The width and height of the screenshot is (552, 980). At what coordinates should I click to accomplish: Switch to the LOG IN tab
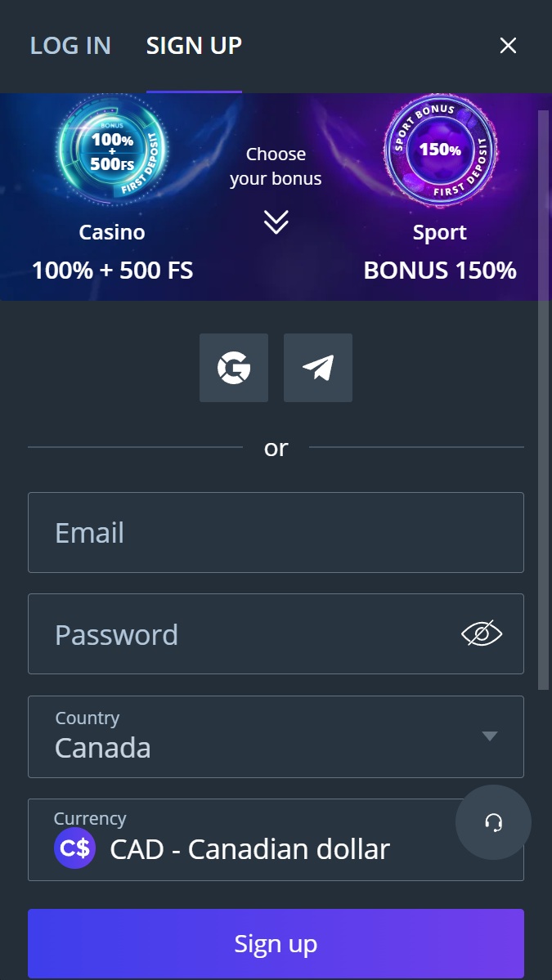coord(70,46)
